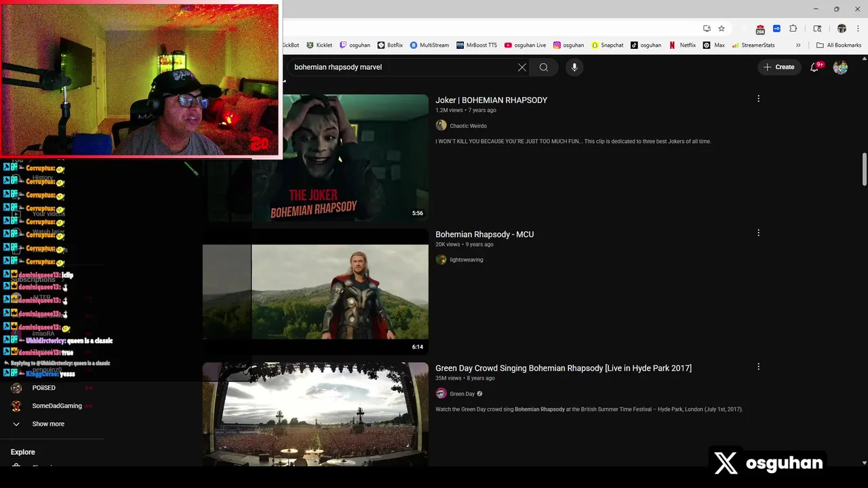Open the osguhan TikTok bookmark
Image resolution: width=868 pixels, height=488 pixels.
(646, 45)
